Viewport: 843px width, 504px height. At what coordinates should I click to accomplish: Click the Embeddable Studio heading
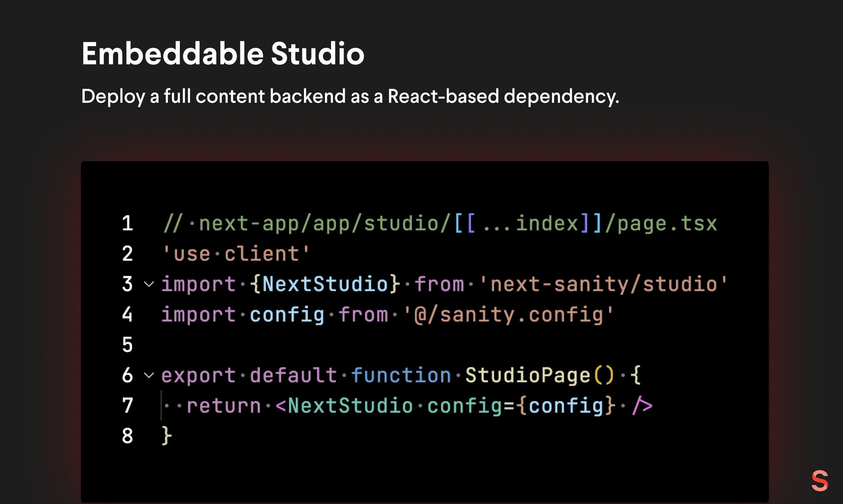pyautogui.click(x=223, y=53)
